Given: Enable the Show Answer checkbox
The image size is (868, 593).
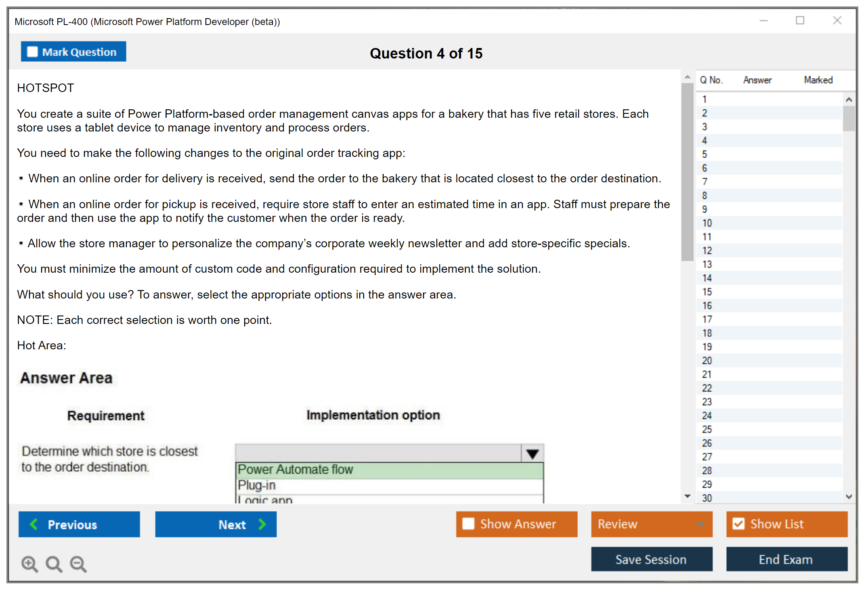Looking at the screenshot, I should [468, 524].
